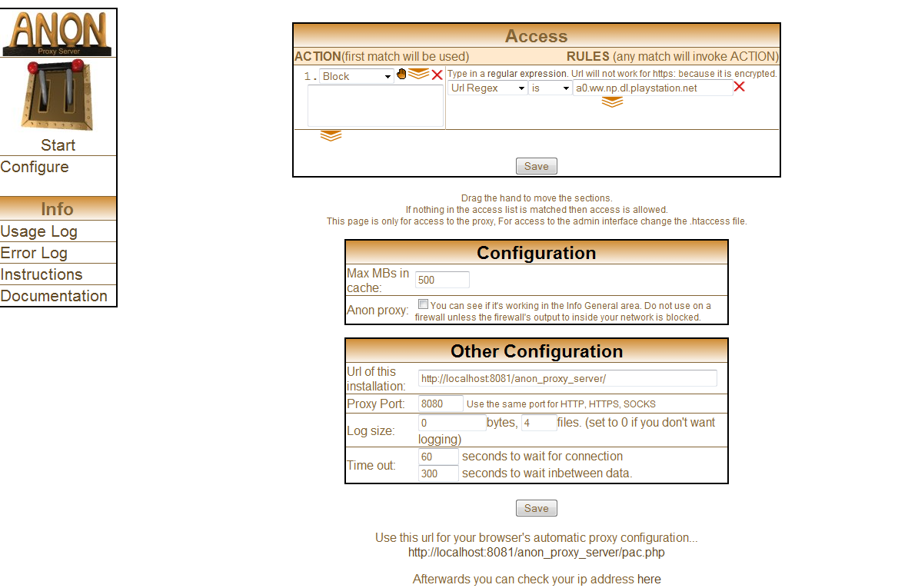Click the Start menu item

tap(58, 145)
